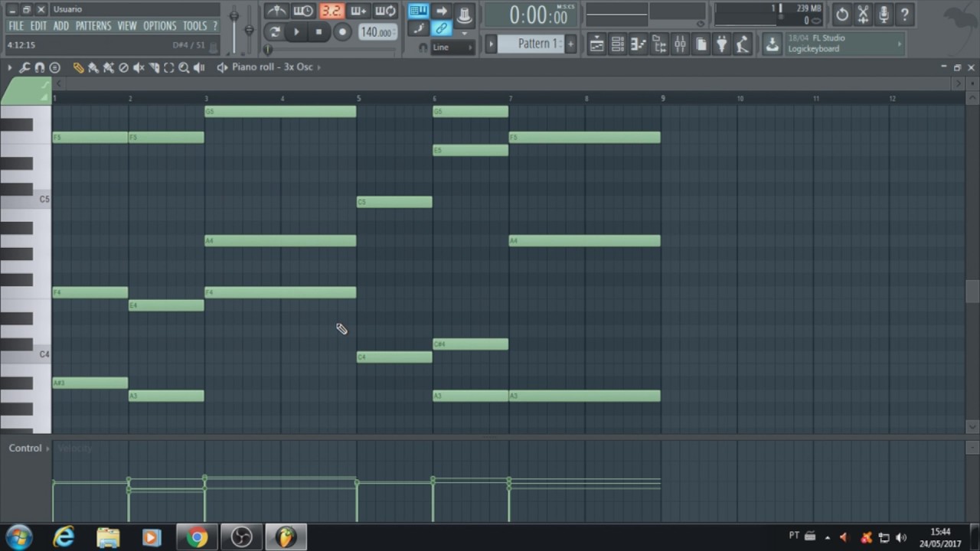The height and width of the screenshot is (551, 980).
Task: Open the project copy pages icon
Action: point(701,44)
